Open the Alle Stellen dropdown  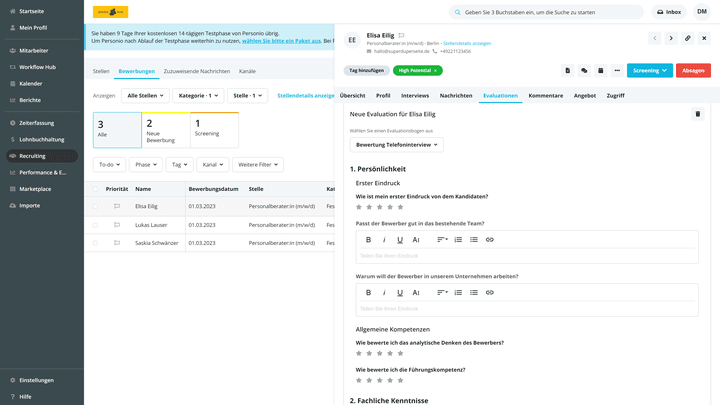145,96
